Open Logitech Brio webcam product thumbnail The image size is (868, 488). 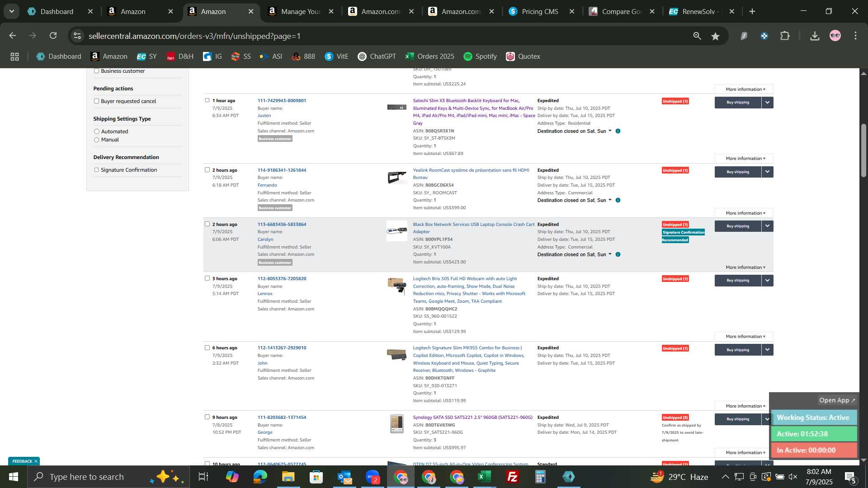[x=396, y=286]
